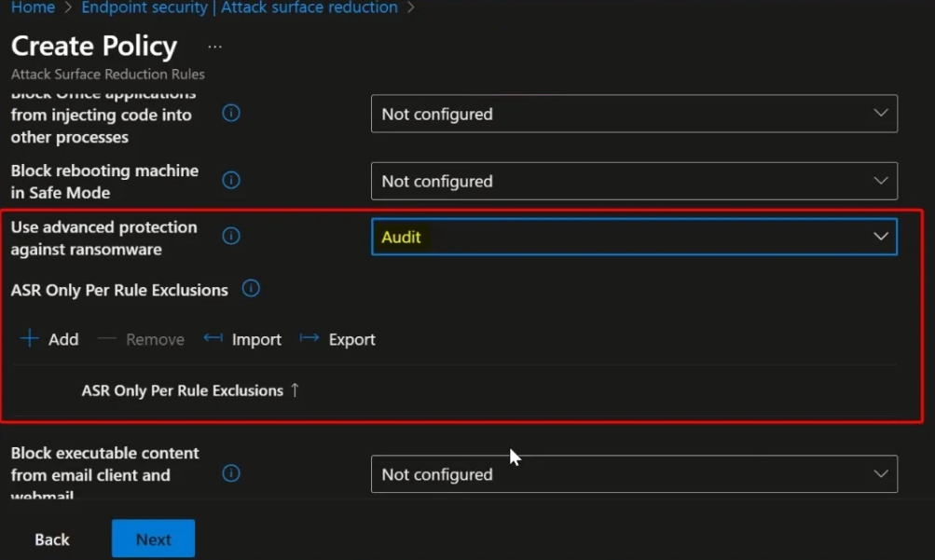Open the Audit dropdown for ransomware protection
The height and width of the screenshot is (560, 935).
(634, 237)
